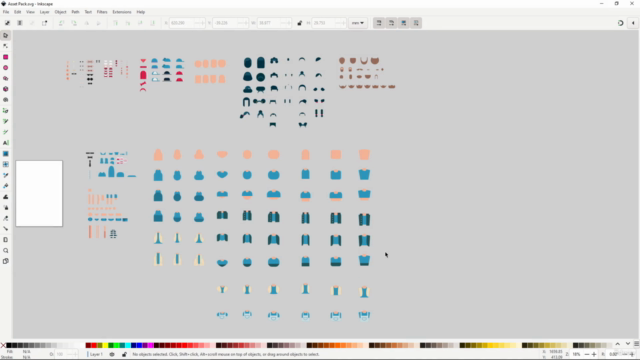
Task: Rotate selection 90 degrees counter-clockwise
Action: tap(62, 23)
